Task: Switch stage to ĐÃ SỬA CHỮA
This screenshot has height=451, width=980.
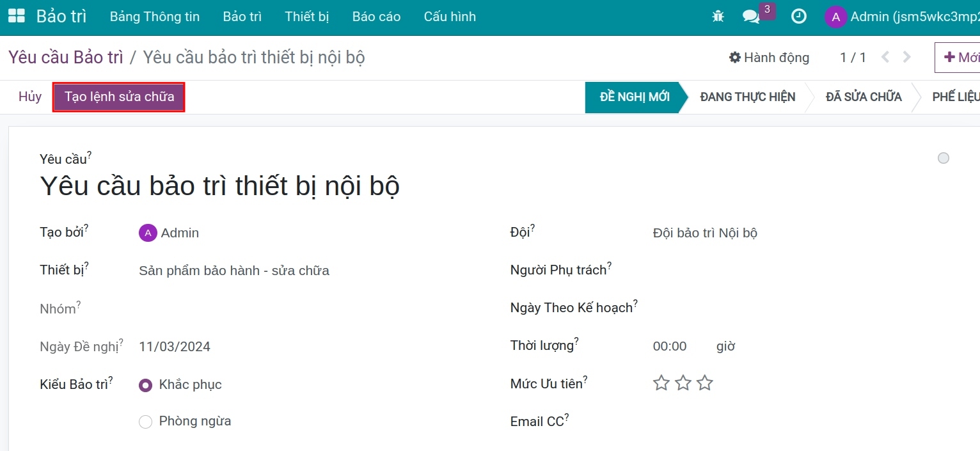Action: (x=864, y=97)
